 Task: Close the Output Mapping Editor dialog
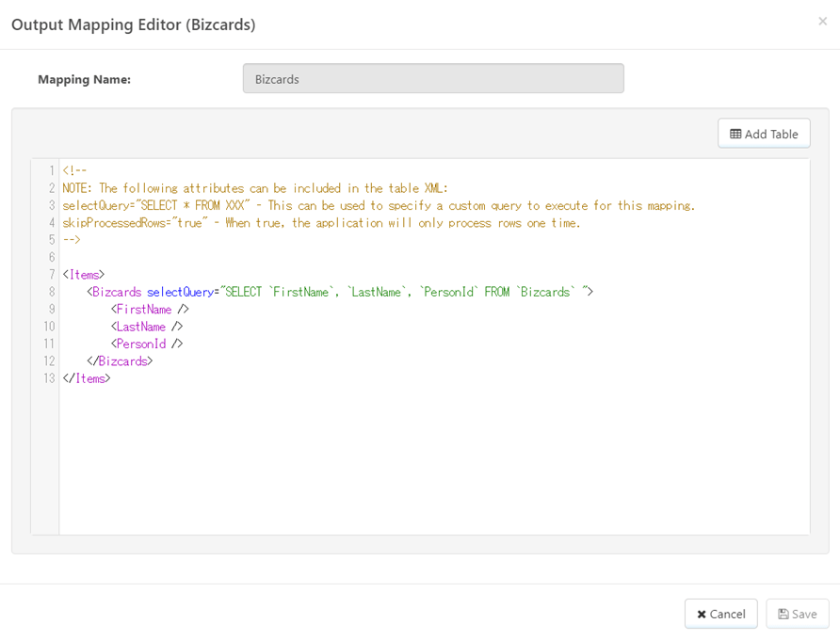click(822, 22)
